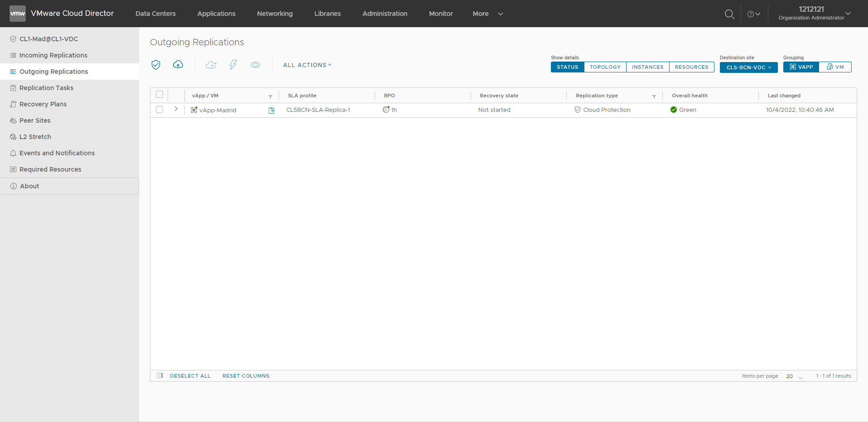Switch to TOPOLOGY details view
Viewport: 868px width, 422px height.
pyautogui.click(x=605, y=67)
